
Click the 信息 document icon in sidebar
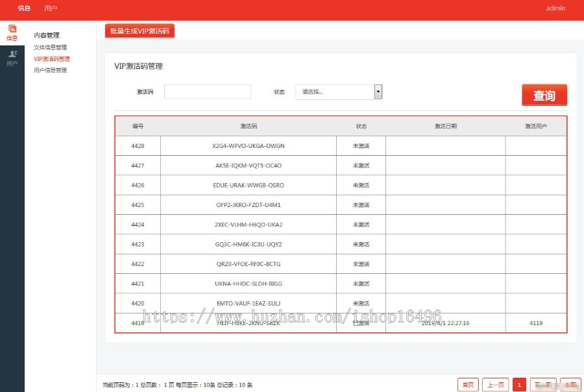tap(12, 29)
